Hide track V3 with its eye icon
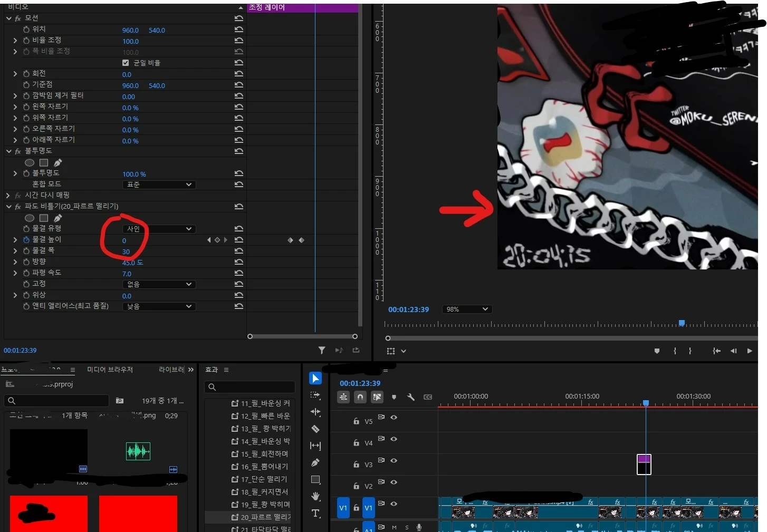 pos(394,460)
